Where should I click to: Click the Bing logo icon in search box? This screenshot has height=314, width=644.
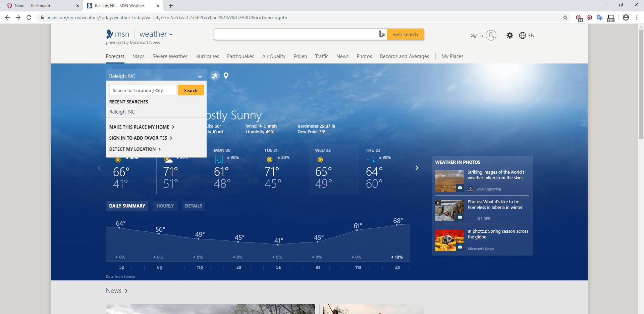[382, 34]
